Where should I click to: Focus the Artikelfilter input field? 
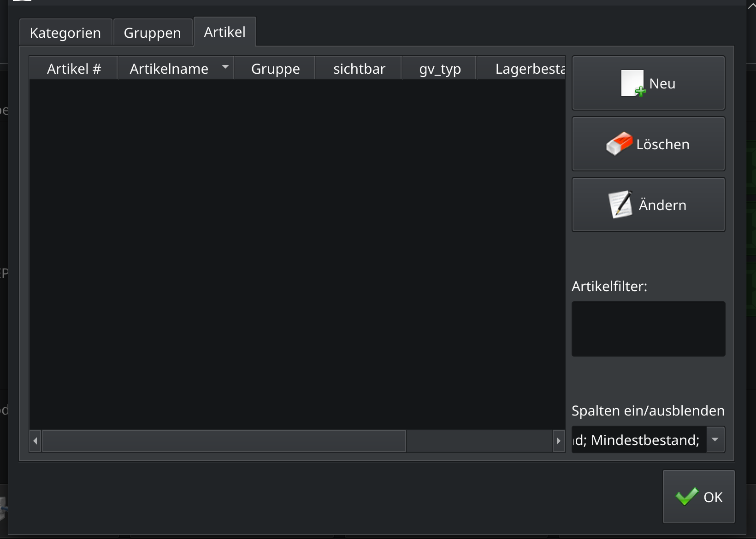[x=648, y=329]
